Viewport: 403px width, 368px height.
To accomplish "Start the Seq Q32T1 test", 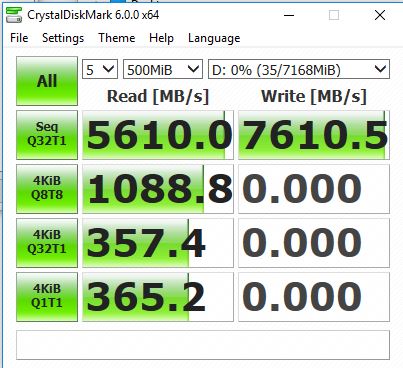I will coord(47,135).
